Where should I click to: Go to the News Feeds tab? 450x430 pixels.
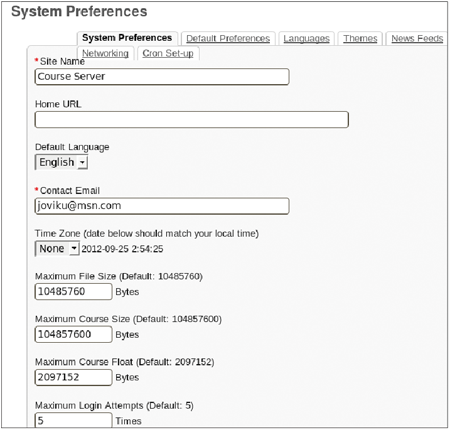pos(417,39)
